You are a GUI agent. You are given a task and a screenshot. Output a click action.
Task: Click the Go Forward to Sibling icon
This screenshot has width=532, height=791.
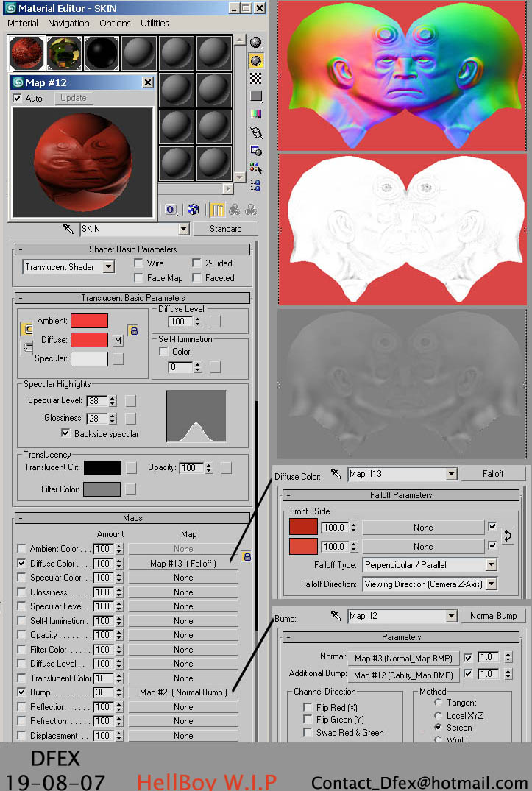251,210
